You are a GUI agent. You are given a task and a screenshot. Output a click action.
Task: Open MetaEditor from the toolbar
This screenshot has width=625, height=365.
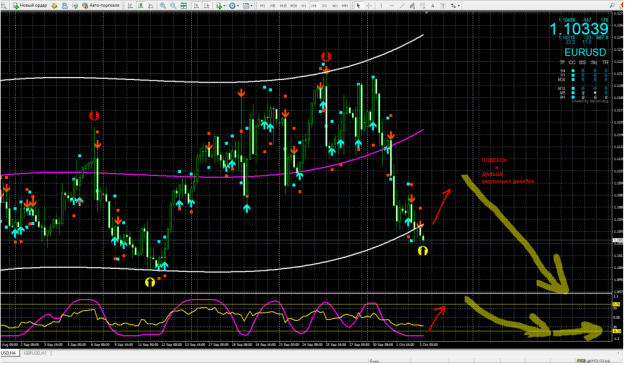[54, 6]
